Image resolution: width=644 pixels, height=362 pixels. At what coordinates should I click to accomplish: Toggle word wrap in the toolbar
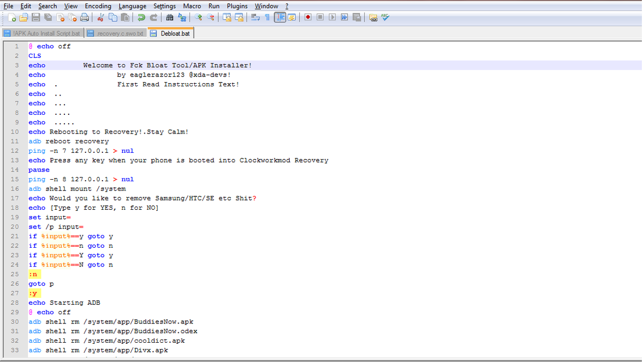click(x=255, y=17)
